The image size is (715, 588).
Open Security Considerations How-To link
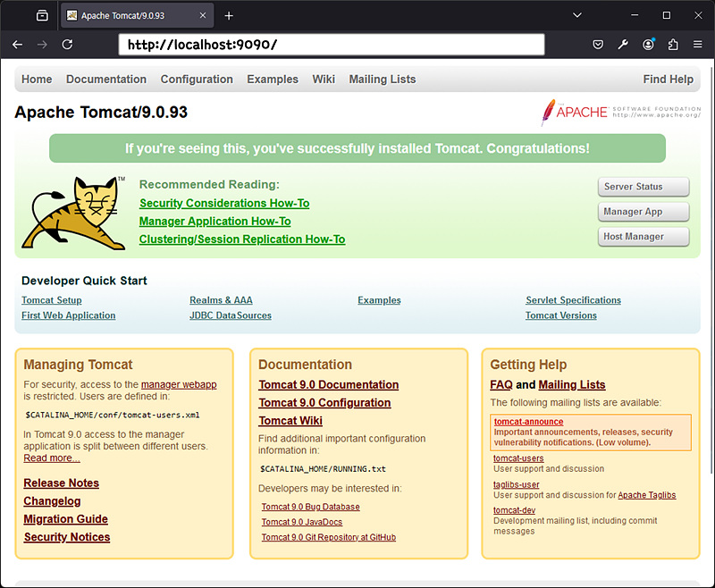pos(224,203)
